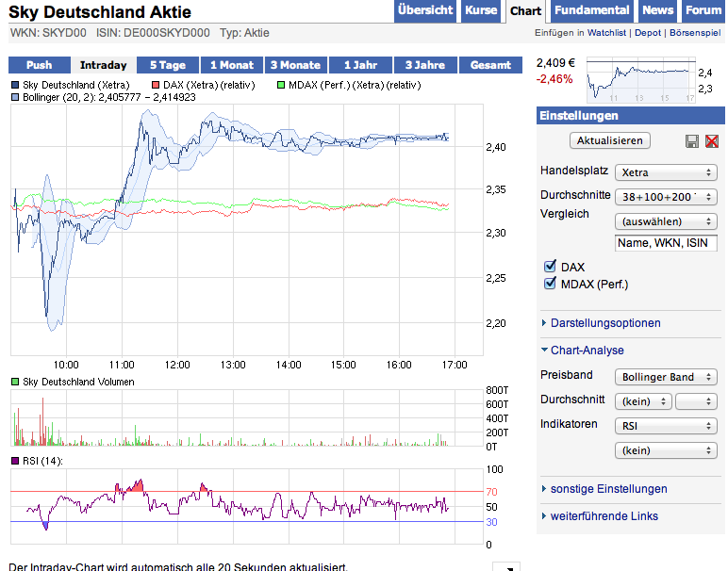Toggle the MDAX (Perf.) comparison checkbox
Viewport: 728px width, 571px height.
point(550,284)
